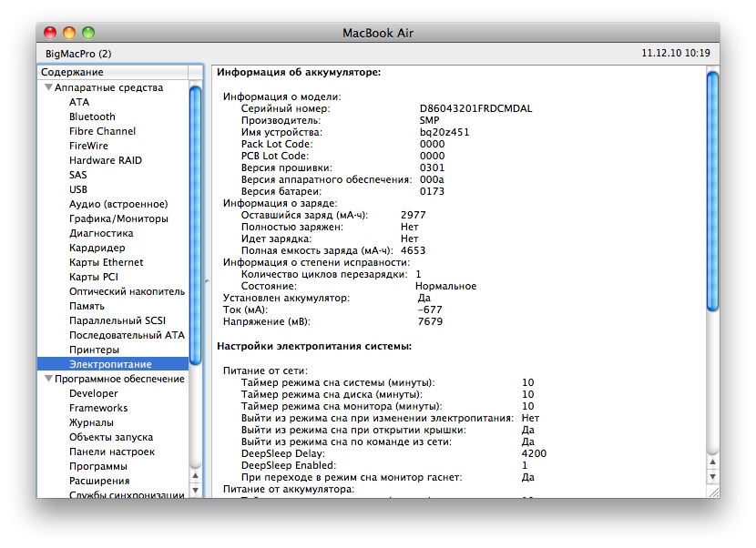This screenshot has width=756, height=548.
Task: Click the green zoom window button
Action: tap(88, 33)
